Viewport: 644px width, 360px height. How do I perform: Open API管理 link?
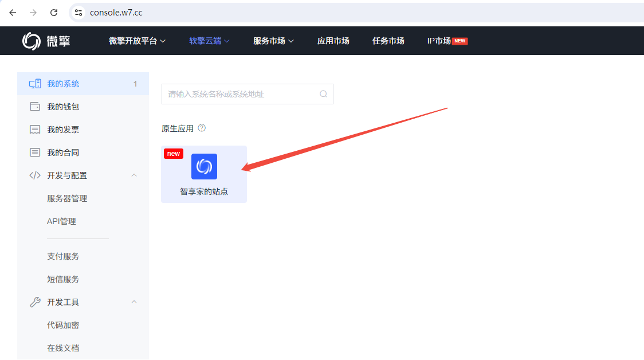[x=61, y=221]
